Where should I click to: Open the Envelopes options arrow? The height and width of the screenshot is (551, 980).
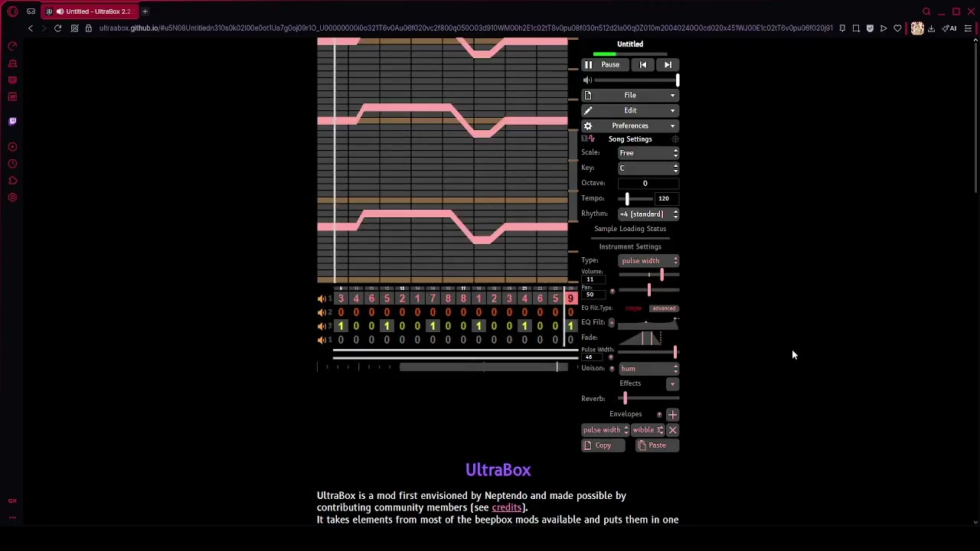pyautogui.click(x=659, y=415)
